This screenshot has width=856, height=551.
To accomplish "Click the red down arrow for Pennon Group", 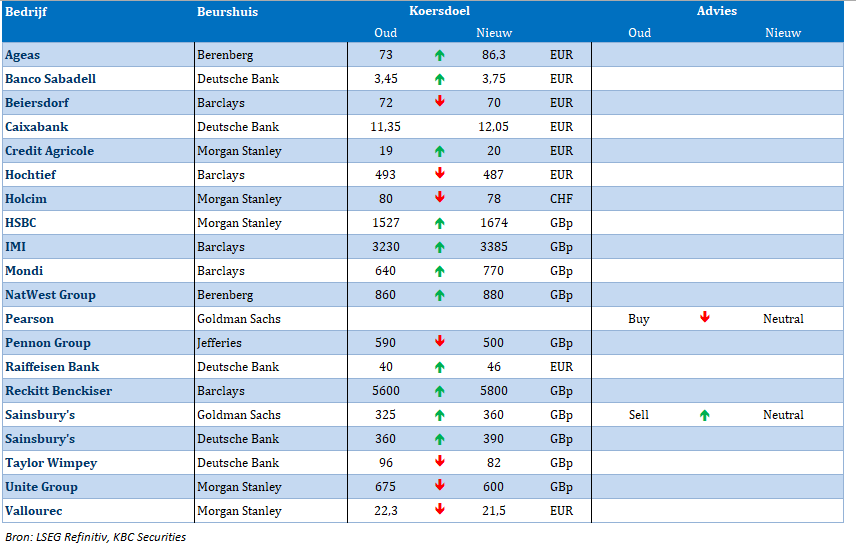I will (439, 342).
